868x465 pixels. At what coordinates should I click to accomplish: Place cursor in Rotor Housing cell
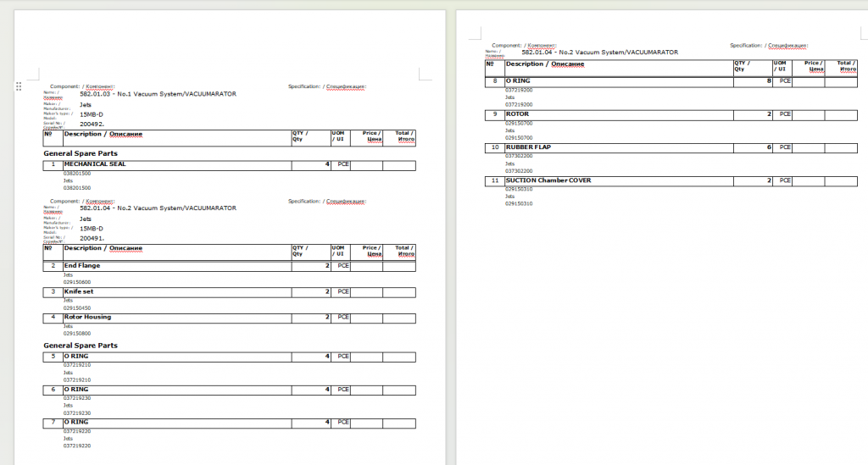point(87,317)
